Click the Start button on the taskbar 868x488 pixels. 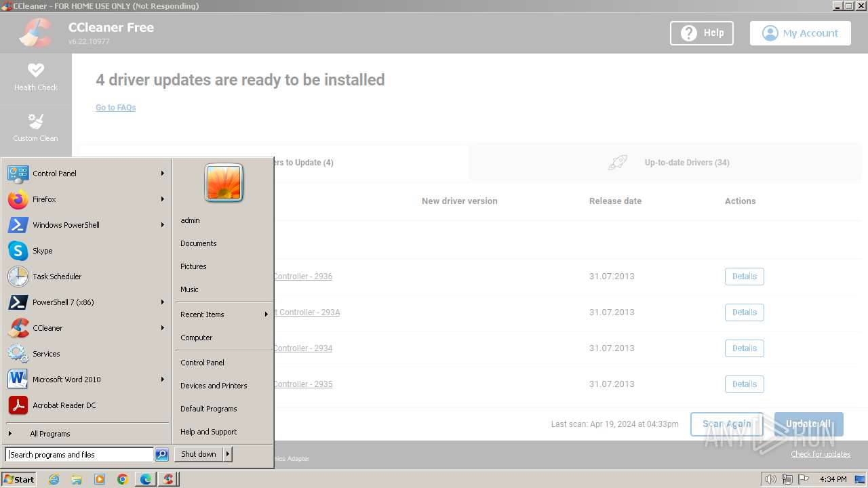[19, 479]
